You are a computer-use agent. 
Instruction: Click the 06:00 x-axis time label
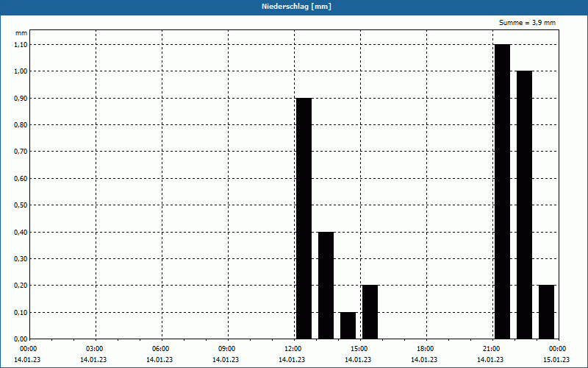pyautogui.click(x=160, y=349)
